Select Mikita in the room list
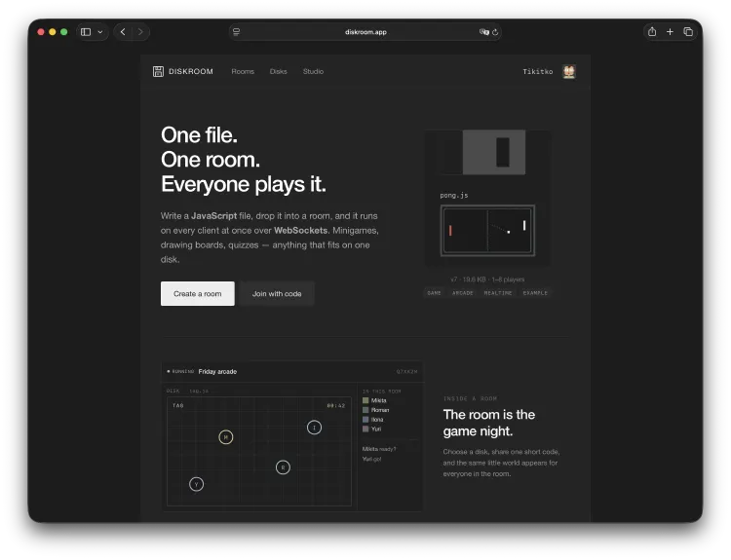The image size is (731, 560). [x=378, y=400]
